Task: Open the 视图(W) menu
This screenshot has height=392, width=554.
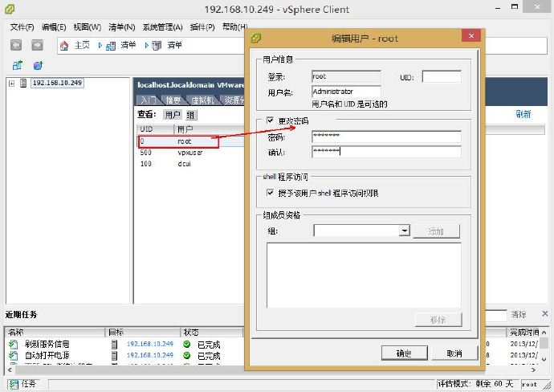Action: pyautogui.click(x=88, y=27)
